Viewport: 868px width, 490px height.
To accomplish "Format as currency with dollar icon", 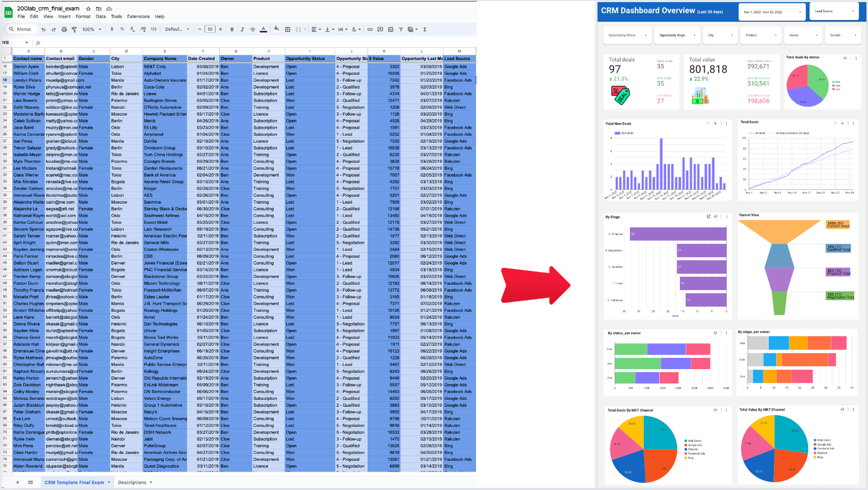I will (x=112, y=29).
